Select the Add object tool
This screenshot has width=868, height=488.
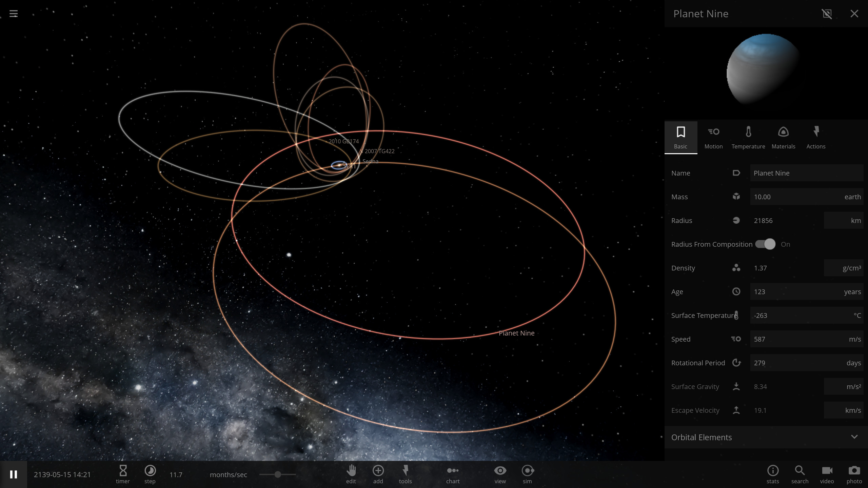point(378,474)
